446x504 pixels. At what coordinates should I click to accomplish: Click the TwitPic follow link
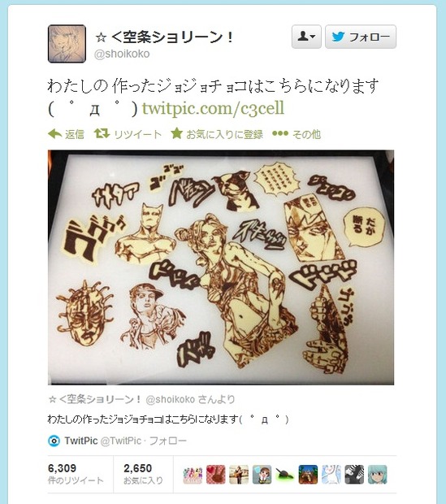(167, 441)
